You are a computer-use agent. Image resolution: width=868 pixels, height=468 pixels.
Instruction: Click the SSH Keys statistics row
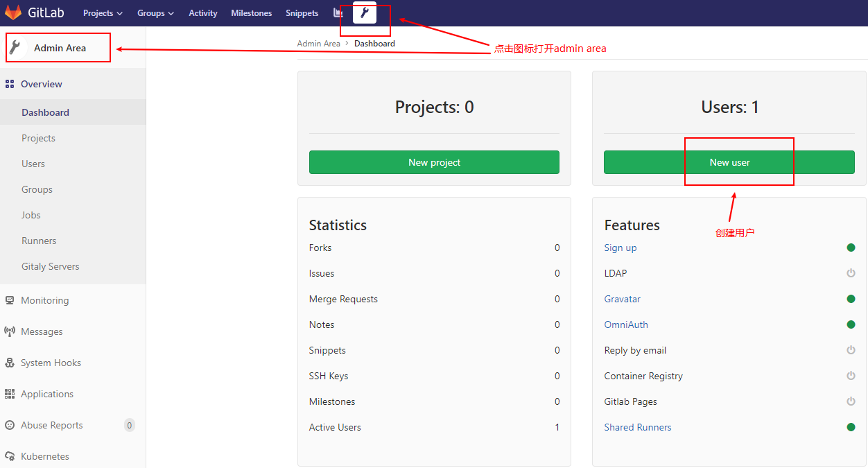434,376
